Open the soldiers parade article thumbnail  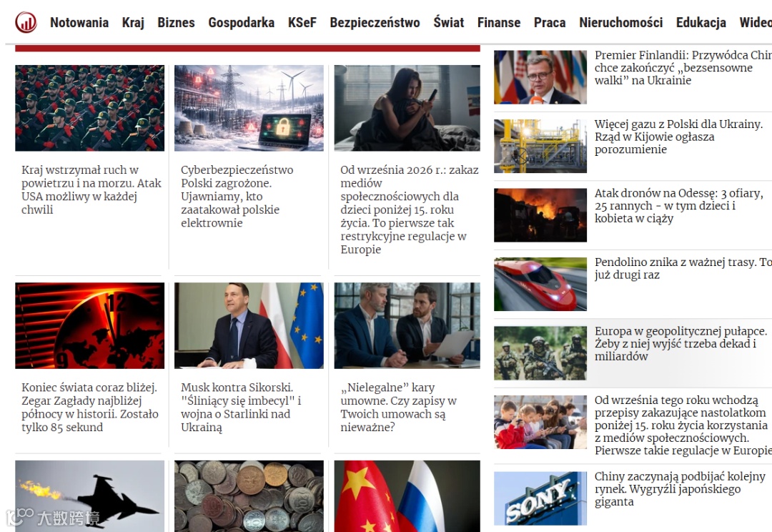pos(89,108)
